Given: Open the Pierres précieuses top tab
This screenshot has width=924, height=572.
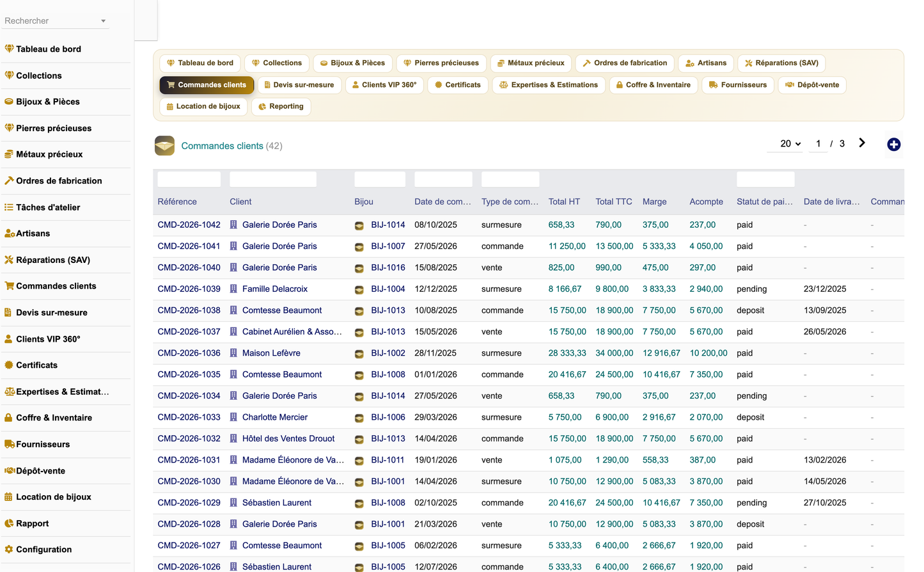Looking at the screenshot, I should [x=441, y=63].
